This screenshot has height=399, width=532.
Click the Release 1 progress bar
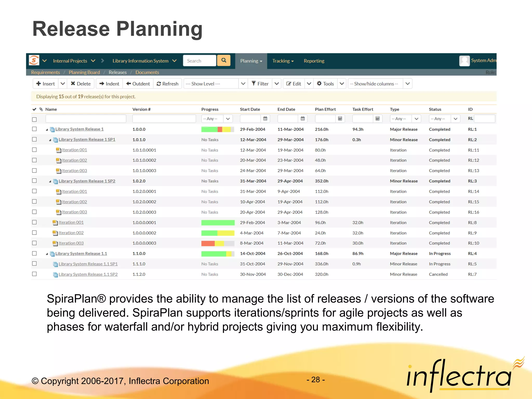click(x=218, y=129)
